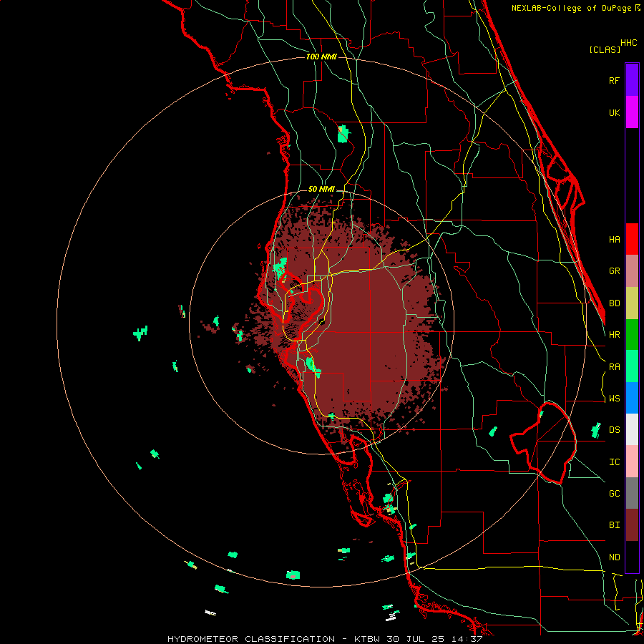The width and height of the screenshot is (644, 644).
Task: Select the light pink IC legend swatch
Action: point(632,462)
